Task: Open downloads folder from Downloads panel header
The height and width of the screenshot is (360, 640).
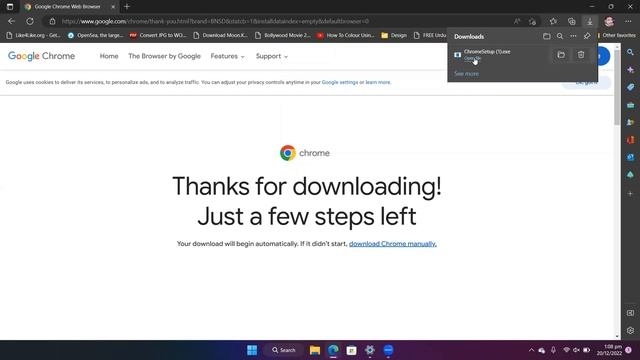Action: [x=547, y=36]
